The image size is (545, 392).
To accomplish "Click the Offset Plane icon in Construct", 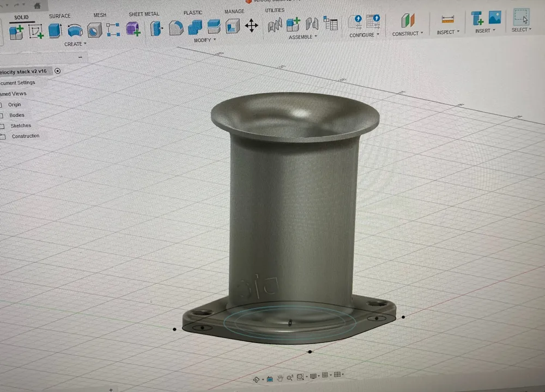I will pos(408,20).
